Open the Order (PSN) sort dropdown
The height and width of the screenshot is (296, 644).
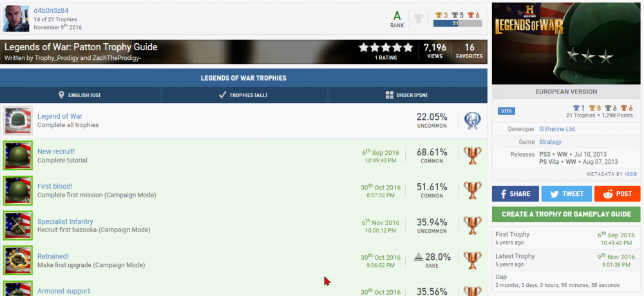click(x=407, y=95)
